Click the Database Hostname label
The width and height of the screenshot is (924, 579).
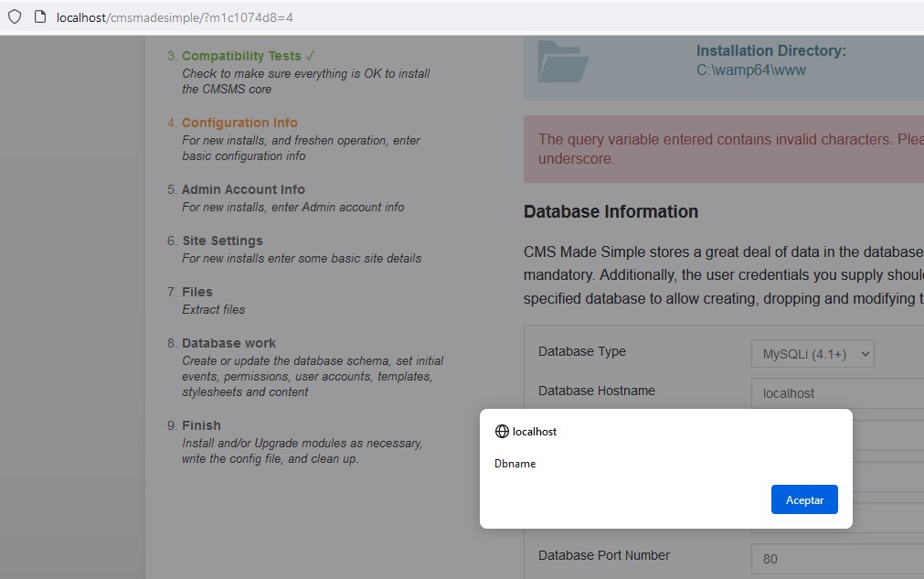[x=597, y=391]
